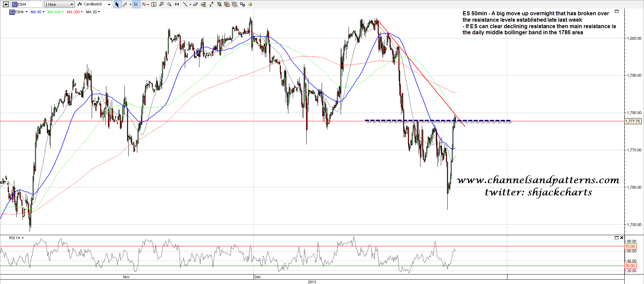The width and height of the screenshot is (644, 284).
Task: Close the RSI panel with X
Action: click(x=622, y=238)
